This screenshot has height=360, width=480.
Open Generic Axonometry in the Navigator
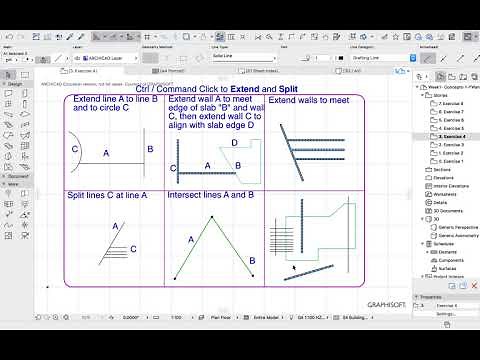coord(455,236)
